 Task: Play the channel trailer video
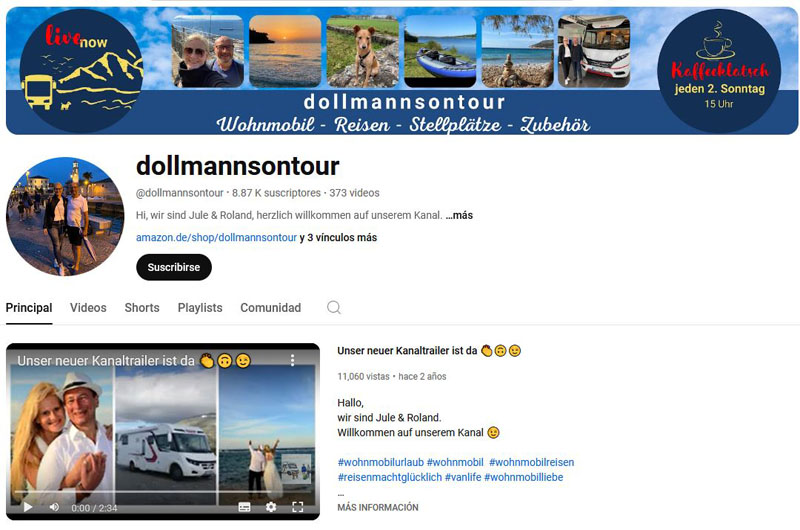pyautogui.click(x=28, y=507)
